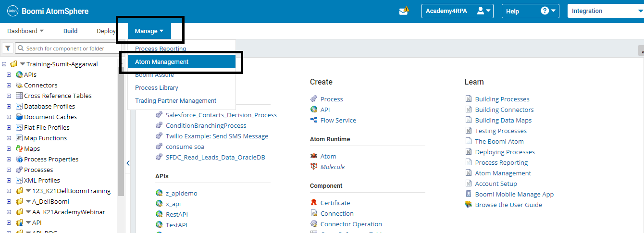
Task: Open the Integration dropdown
Action: click(x=606, y=11)
